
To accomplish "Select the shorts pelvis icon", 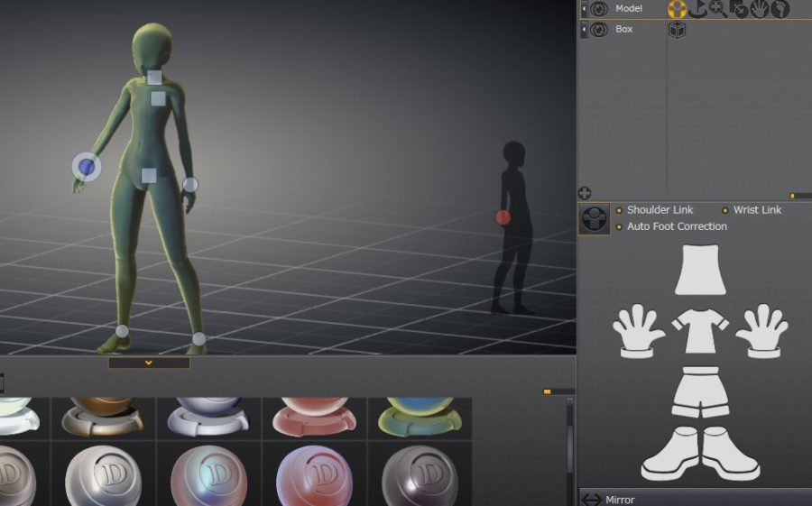I will 700,391.
